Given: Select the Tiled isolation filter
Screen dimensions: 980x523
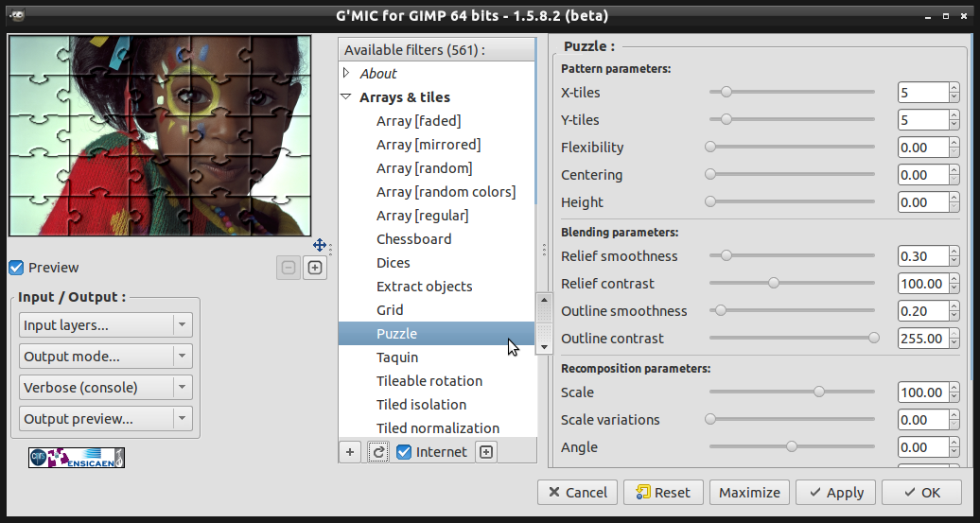Looking at the screenshot, I should click(421, 405).
